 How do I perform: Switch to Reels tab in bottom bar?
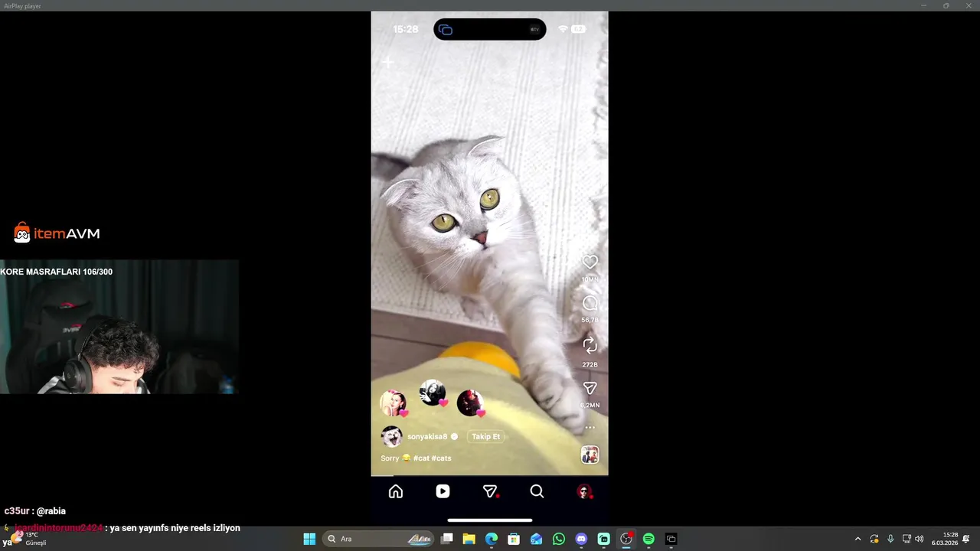pyautogui.click(x=443, y=491)
